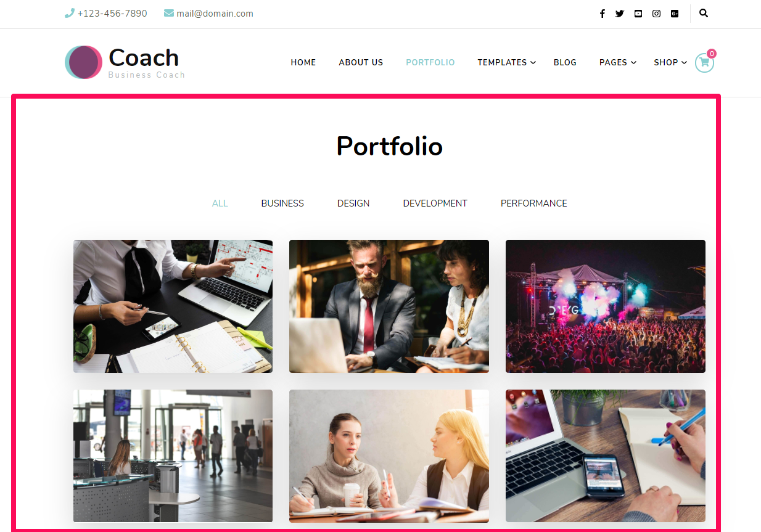Open the bearded businessman portfolio image

(x=389, y=306)
